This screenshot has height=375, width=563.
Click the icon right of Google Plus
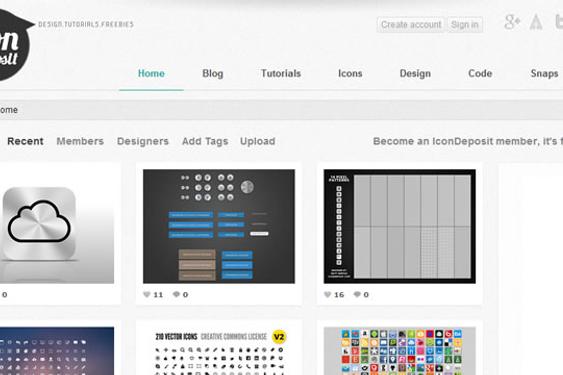[536, 22]
